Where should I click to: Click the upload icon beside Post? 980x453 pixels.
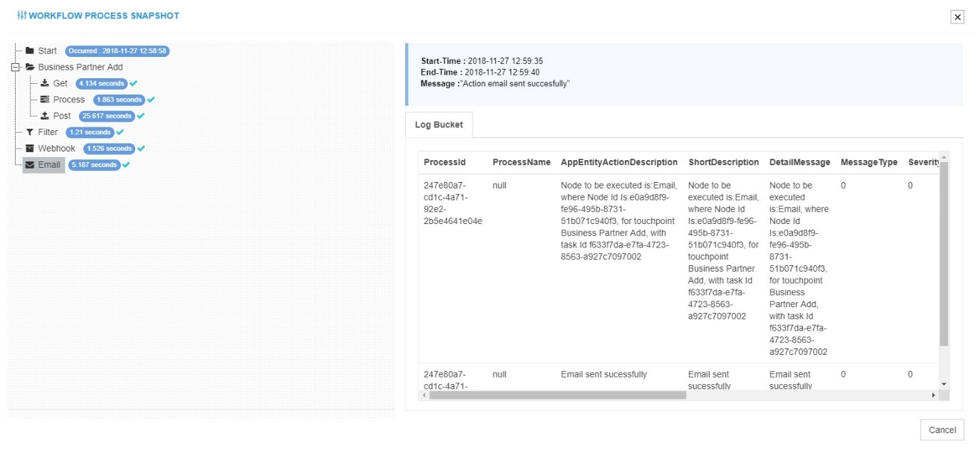click(x=45, y=116)
